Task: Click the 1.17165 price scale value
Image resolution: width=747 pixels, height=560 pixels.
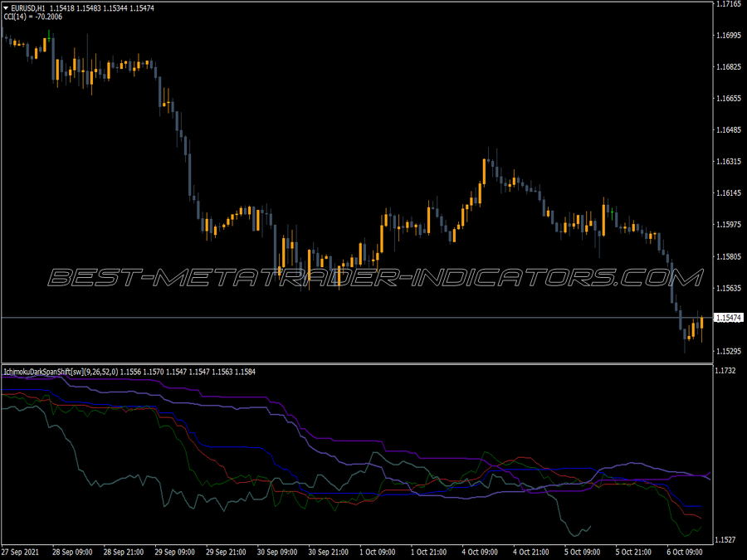Action: pyautogui.click(x=729, y=4)
